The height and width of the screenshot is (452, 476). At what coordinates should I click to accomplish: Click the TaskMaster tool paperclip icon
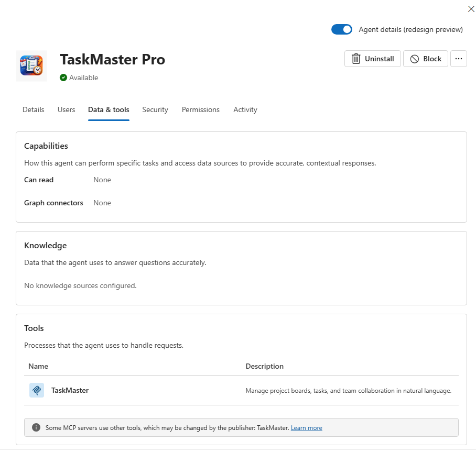[x=37, y=390]
